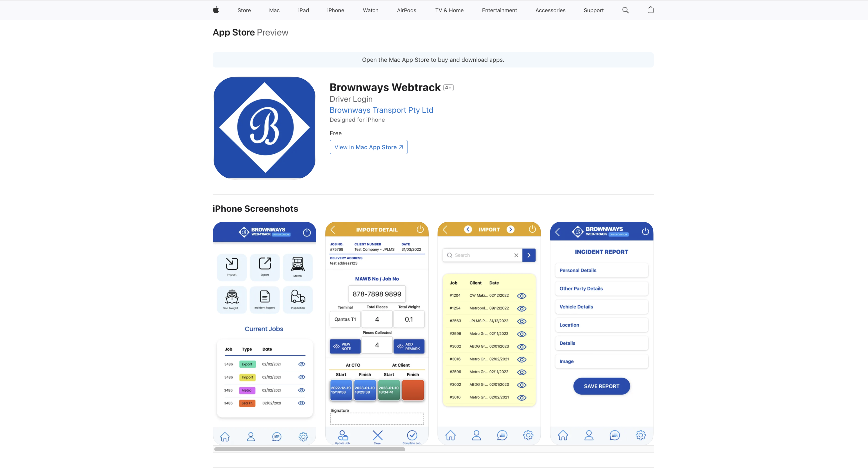The image size is (868, 473).
Task: Click eye icon on Export job row
Action: (x=301, y=364)
